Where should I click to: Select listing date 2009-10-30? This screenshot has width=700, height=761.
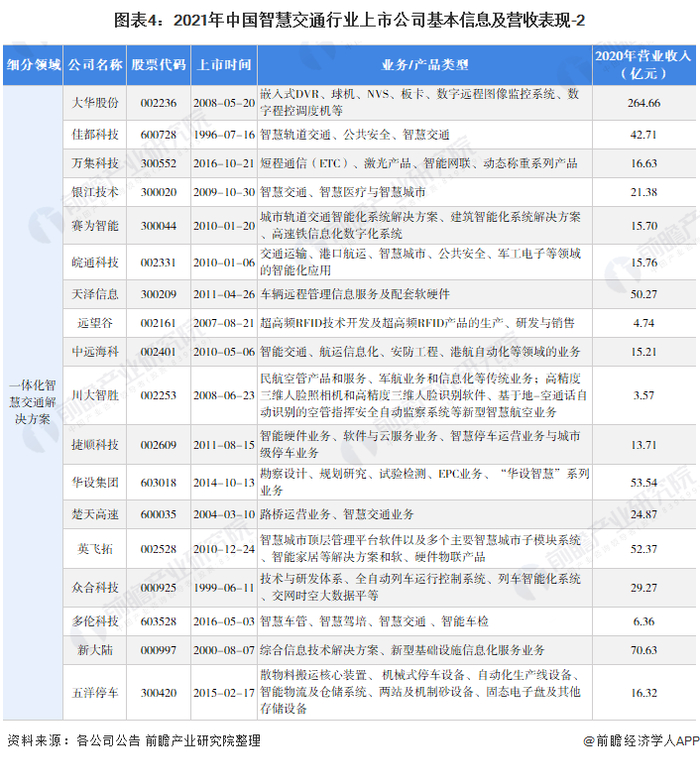click(224, 192)
